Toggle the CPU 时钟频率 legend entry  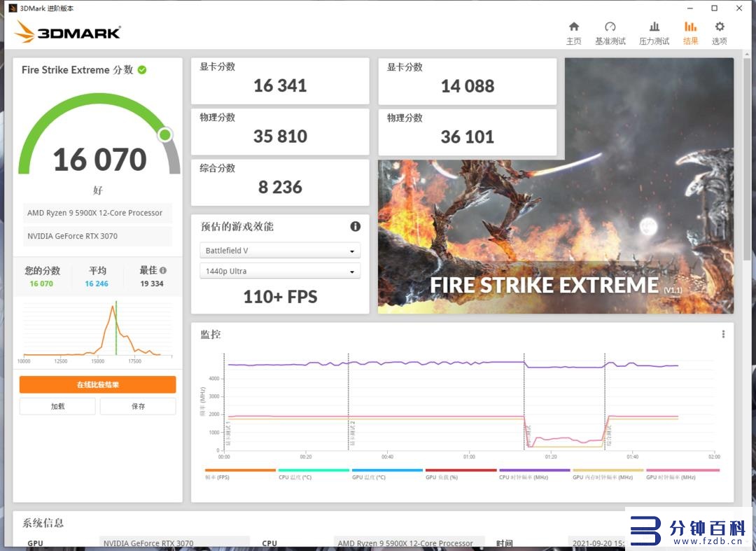[x=534, y=473]
